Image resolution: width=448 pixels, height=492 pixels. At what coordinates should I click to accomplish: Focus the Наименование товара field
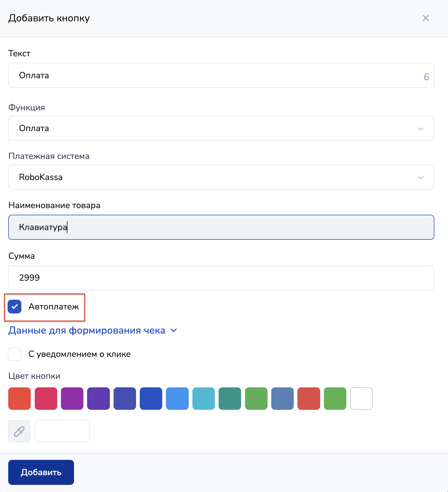click(x=221, y=227)
